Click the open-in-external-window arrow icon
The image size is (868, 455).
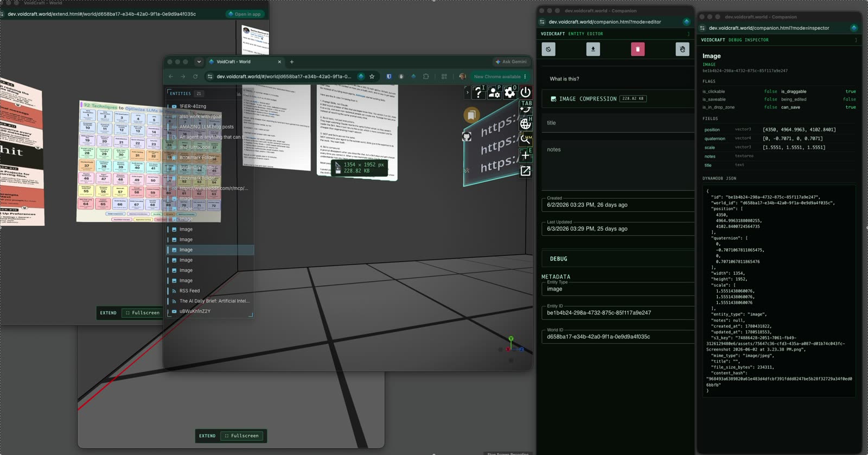coord(525,171)
